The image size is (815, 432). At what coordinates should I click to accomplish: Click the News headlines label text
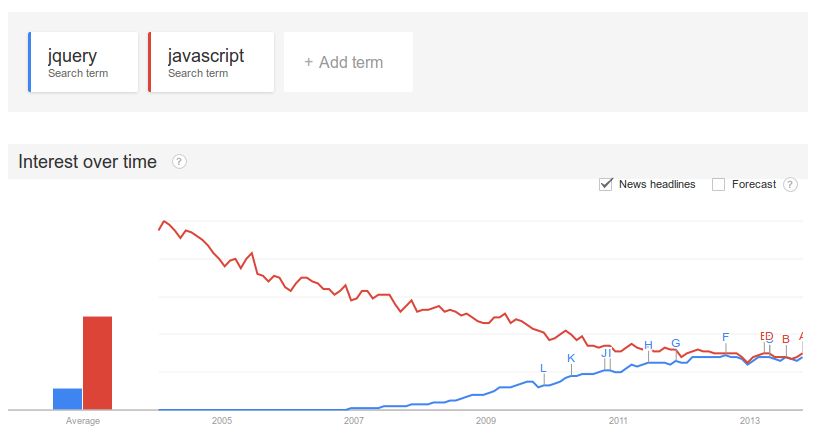click(657, 184)
